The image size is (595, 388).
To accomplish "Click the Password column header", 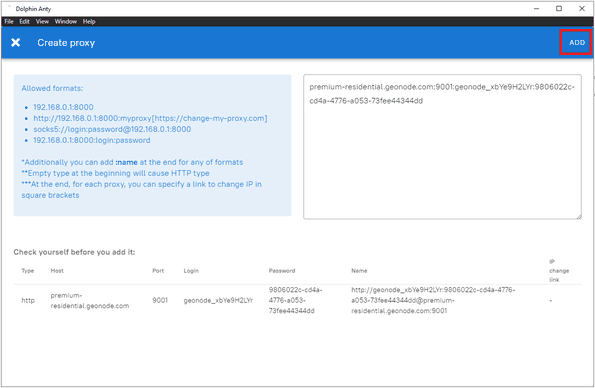I will 282,271.
